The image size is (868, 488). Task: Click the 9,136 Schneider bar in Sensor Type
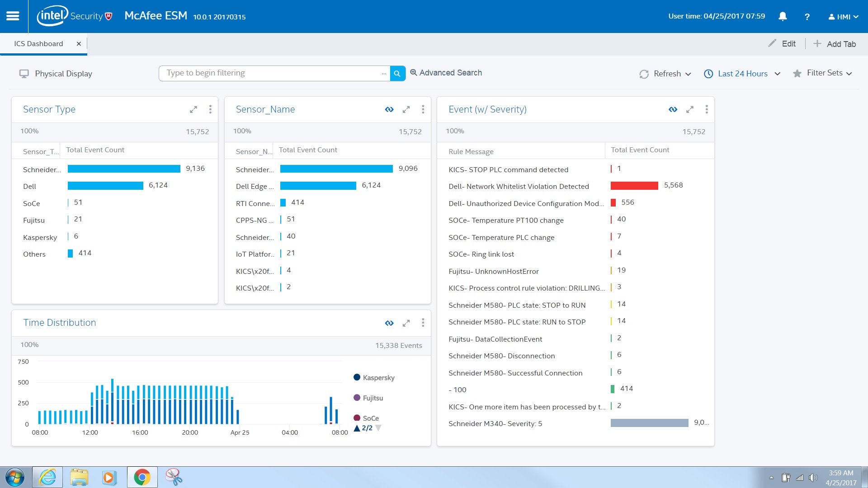point(124,169)
